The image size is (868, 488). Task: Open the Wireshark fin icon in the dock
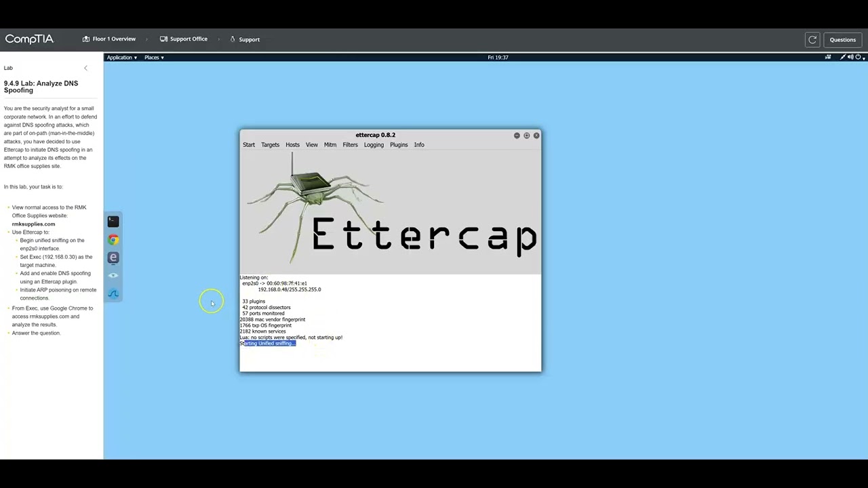113,293
